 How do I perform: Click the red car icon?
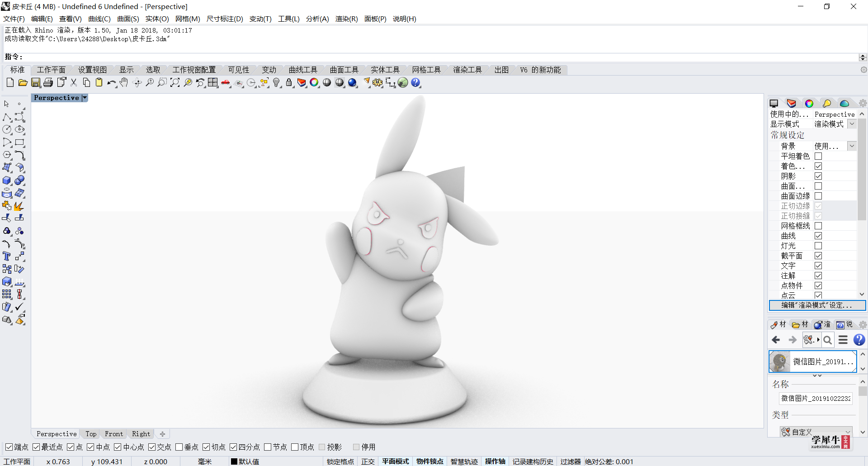(226, 82)
